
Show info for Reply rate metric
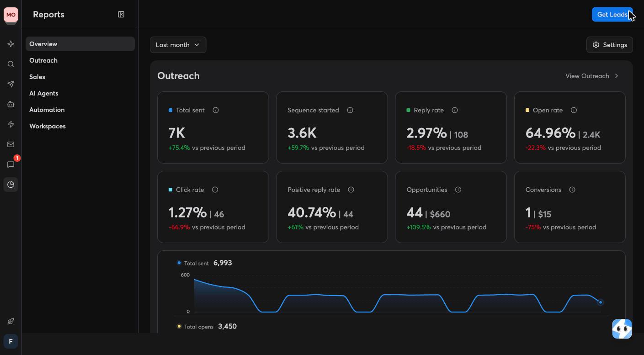(455, 110)
